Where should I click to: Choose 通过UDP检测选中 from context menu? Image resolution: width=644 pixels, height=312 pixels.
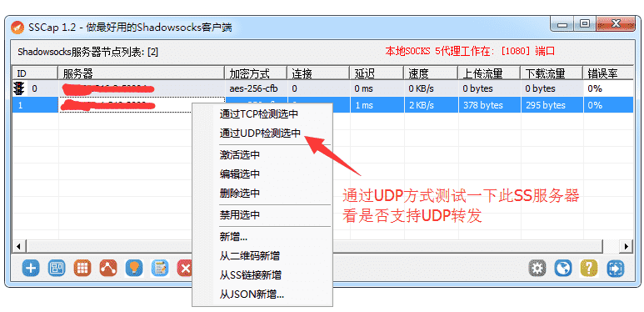(x=260, y=133)
